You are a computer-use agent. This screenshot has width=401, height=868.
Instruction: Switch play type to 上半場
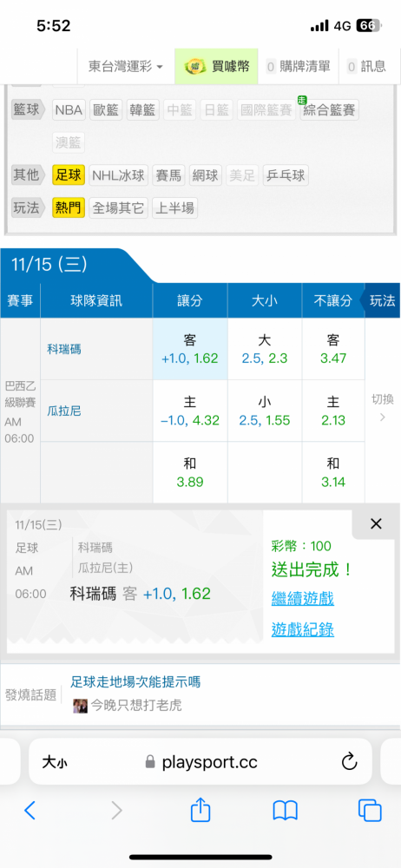(175, 207)
